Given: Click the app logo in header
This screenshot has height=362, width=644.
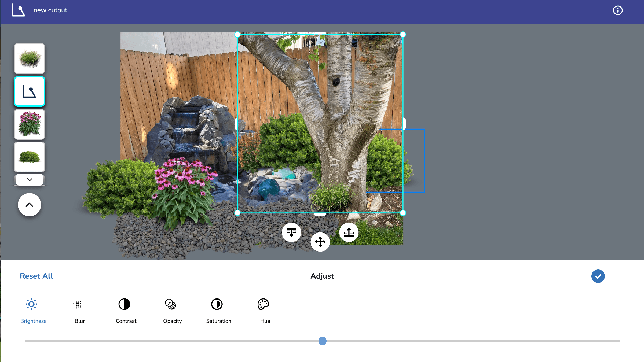Looking at the screenshot, I should [18, 10].
